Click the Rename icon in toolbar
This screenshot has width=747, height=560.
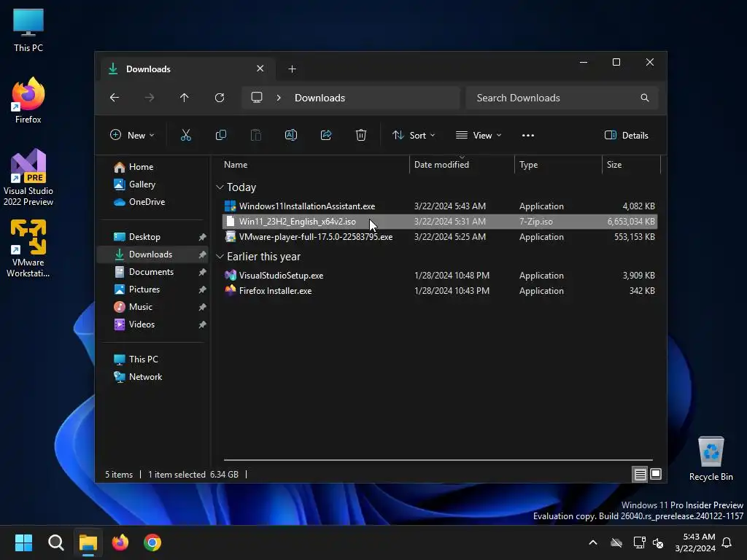click(x=290, y=135)
